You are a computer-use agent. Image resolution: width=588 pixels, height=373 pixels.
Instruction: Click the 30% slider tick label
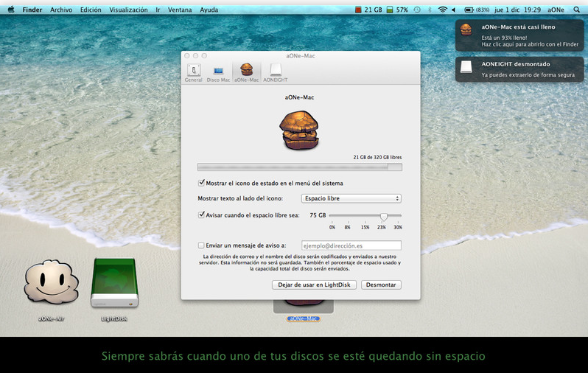coord(398,227)
